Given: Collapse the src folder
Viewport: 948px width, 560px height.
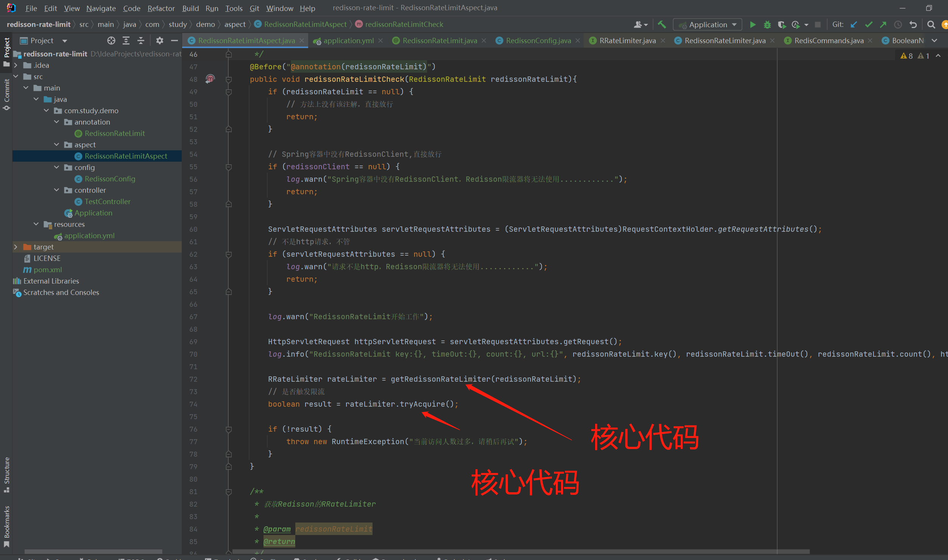Looking at the screenshot, I should click(16, 76).
